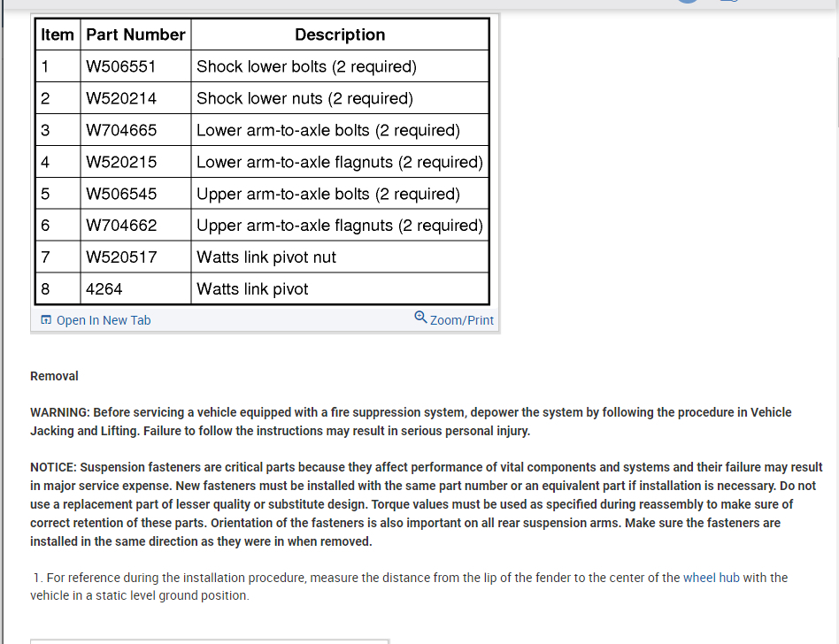Click the Open In New Tab icon
This screenshot has width=839, height=644.
click(46, 320)
